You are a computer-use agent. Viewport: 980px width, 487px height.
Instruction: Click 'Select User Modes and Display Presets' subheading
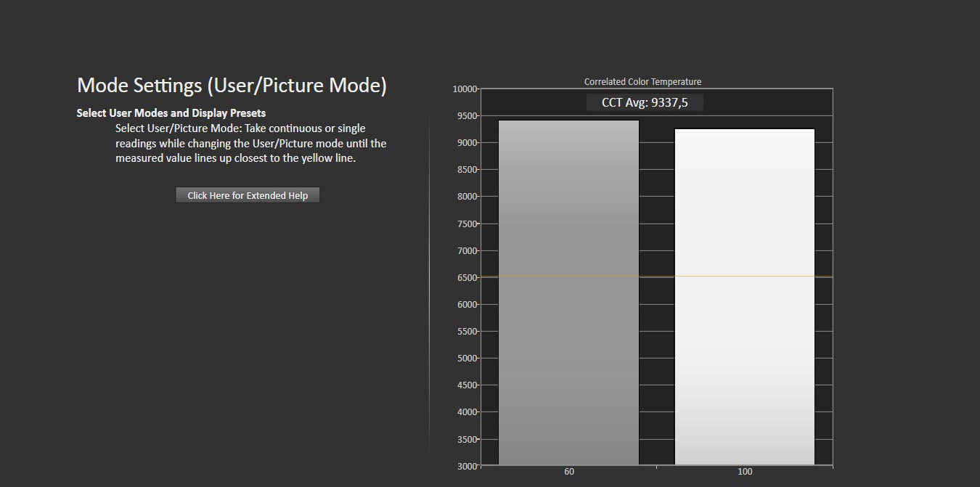171,113
